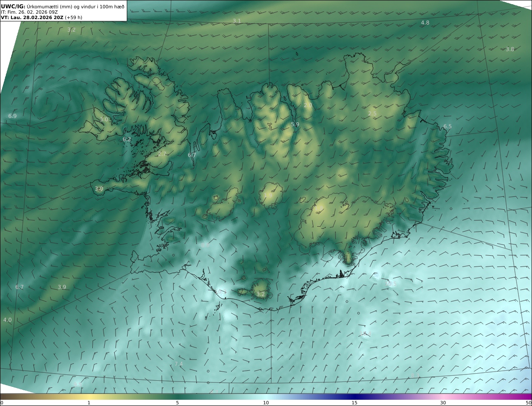Click the UWC/IG map title line
Image resolution: width=532 pixels, height=406 pixels.
pos(62,7)
